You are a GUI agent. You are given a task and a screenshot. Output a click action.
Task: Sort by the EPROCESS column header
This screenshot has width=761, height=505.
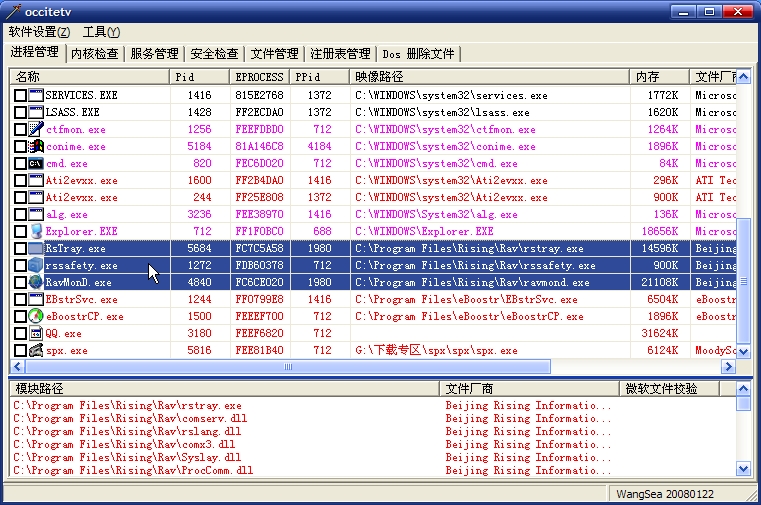(x=260, y=77)
